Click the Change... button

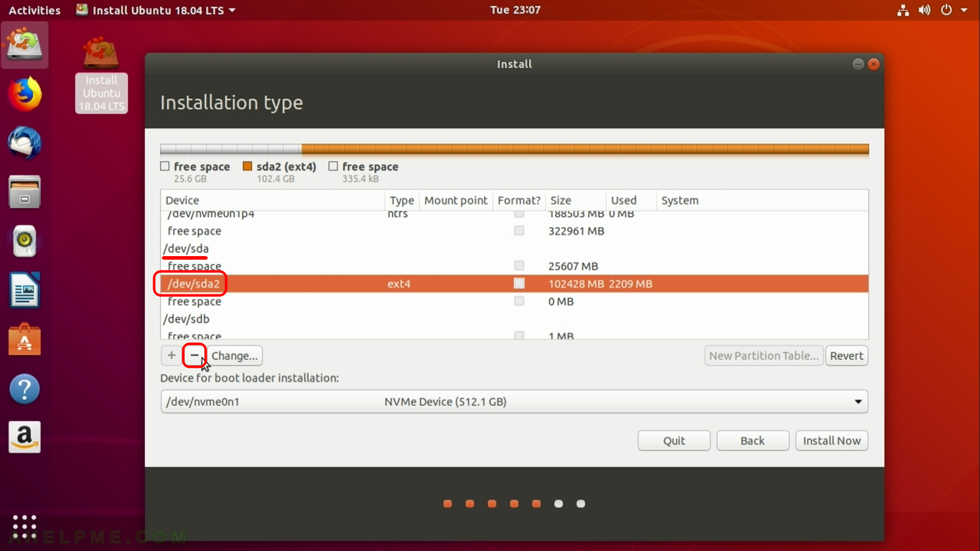coord(234,356)
